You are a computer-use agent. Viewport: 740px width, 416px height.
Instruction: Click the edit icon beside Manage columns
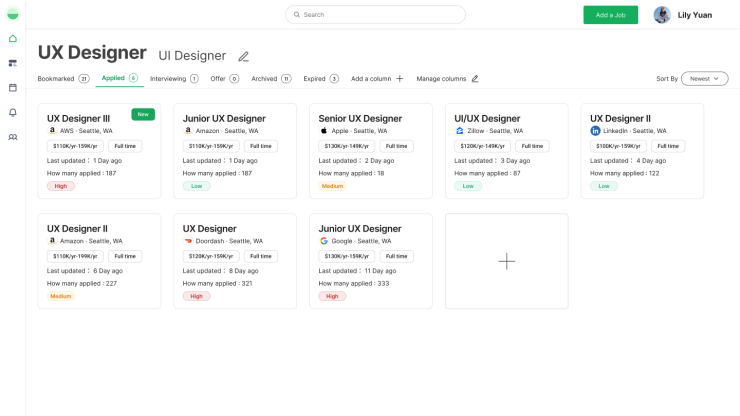coord(475,79)
